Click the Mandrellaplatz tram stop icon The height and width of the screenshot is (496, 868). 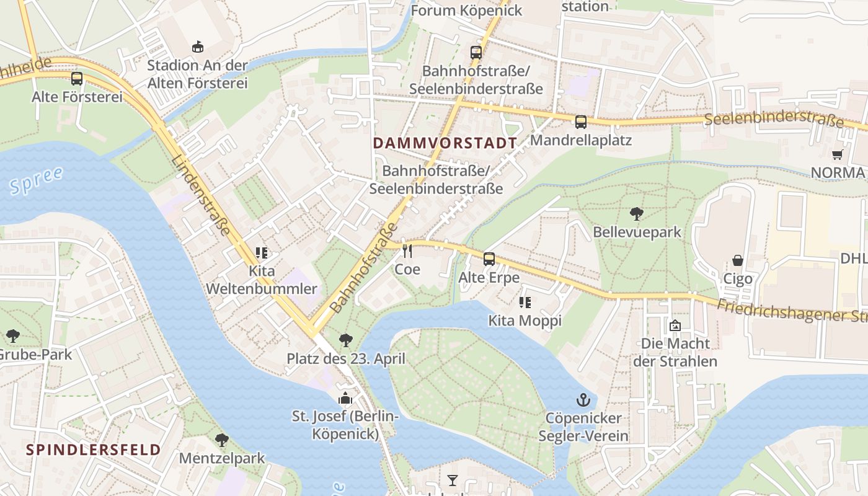click(581, 122)
